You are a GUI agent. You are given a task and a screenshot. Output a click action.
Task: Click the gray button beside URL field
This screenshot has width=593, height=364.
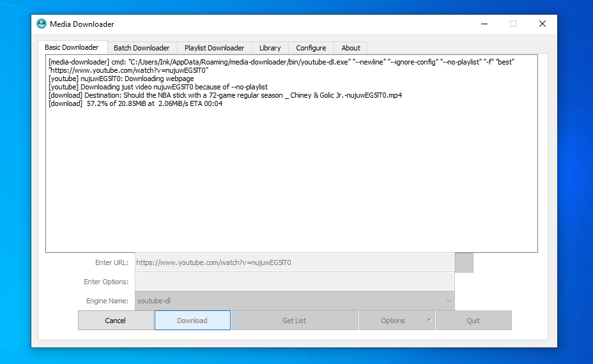pyautogui.click(x=464, y=262)
